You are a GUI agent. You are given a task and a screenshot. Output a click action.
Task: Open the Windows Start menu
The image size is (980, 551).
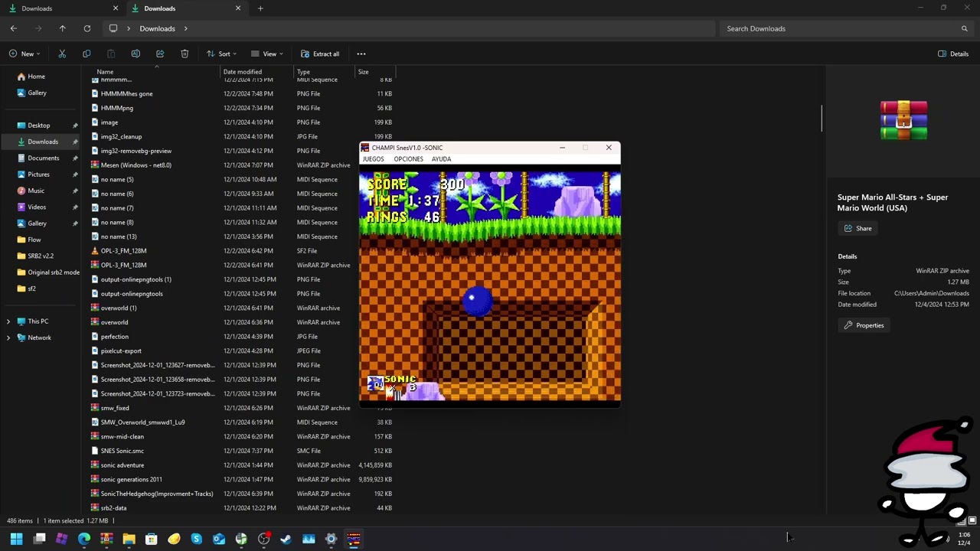tap(16, 539)
